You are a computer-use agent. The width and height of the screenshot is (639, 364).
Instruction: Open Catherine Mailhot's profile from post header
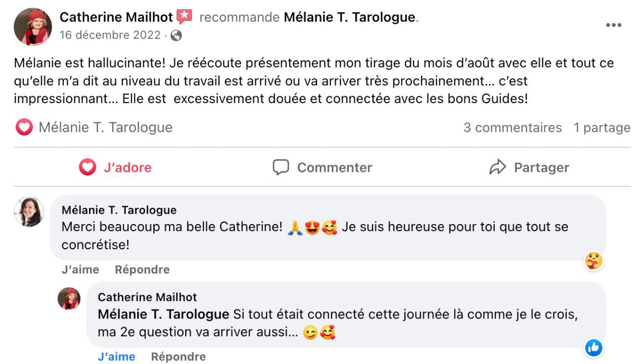point(116,17)
